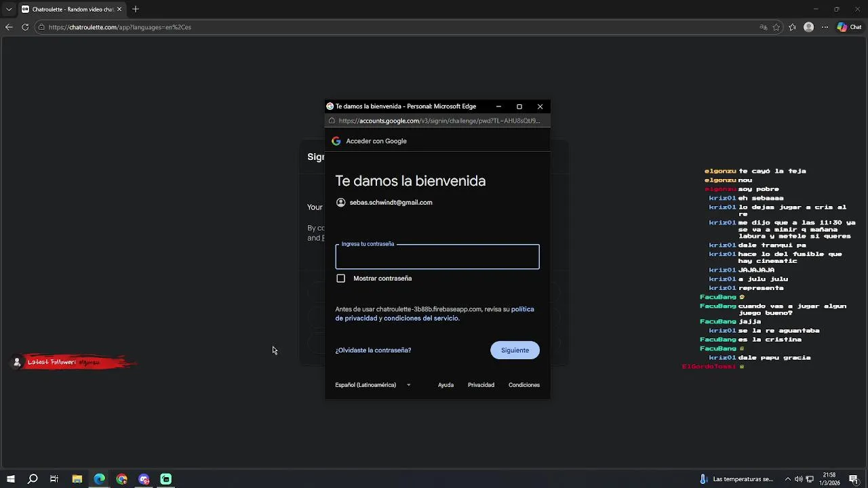
Task: Click chat message 'a julu julu'
Action: [x=763, y=279]
